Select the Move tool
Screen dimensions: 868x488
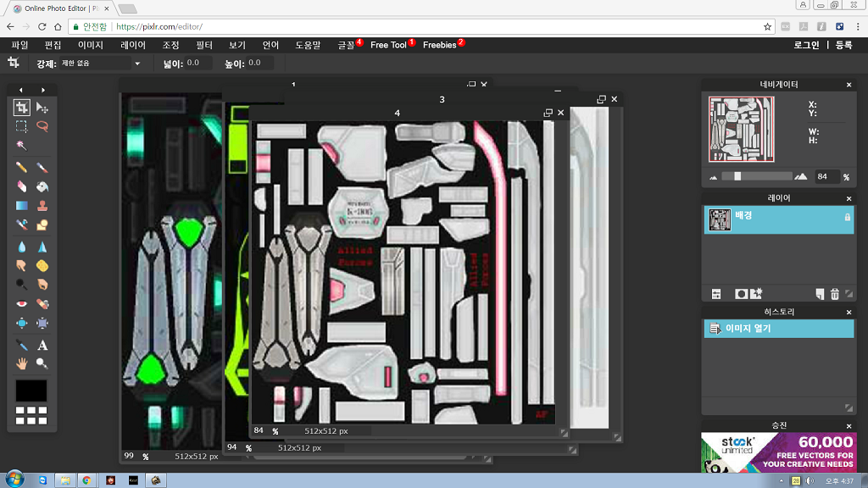point(42,108)
